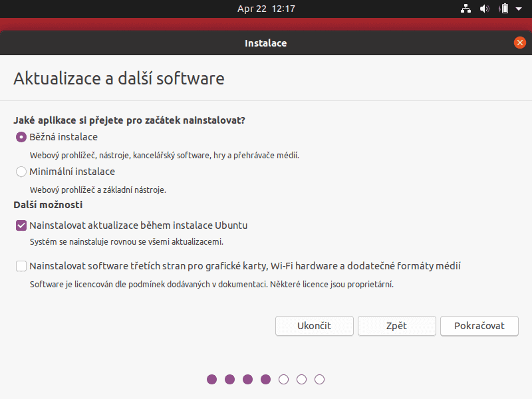Enable third-party software for graphics and Wi-Fi checkbox
The width and height of the screenshot is (532, 399).
tap(21, 266)
